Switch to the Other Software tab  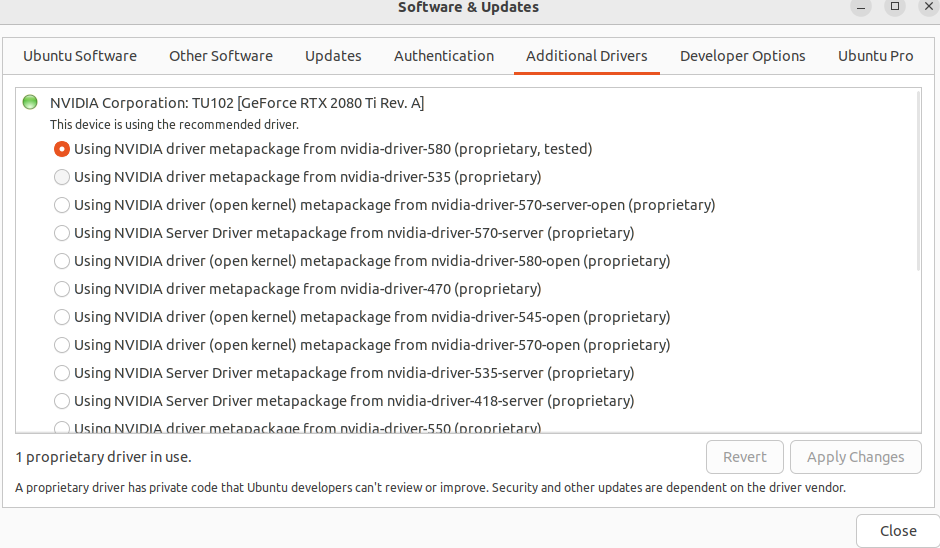pos(221,56)
